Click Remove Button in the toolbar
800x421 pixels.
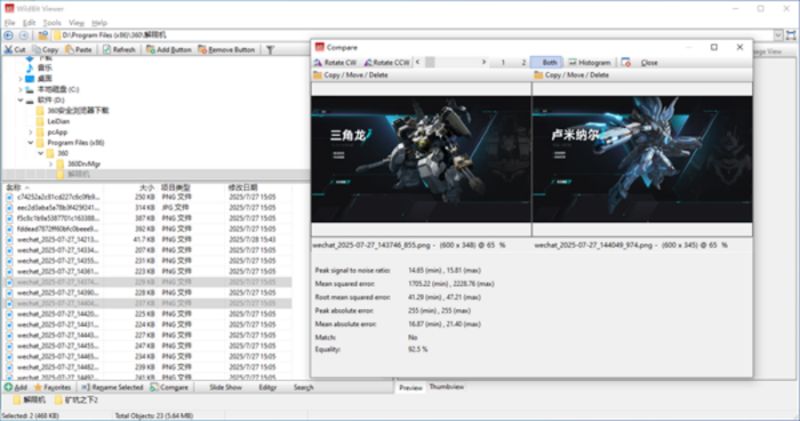pos(226,49)
